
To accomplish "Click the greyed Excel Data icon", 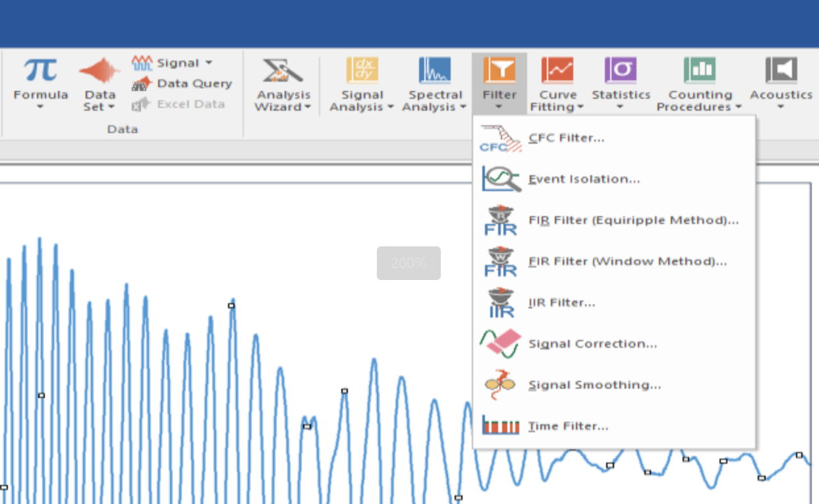I will (142, 104).
